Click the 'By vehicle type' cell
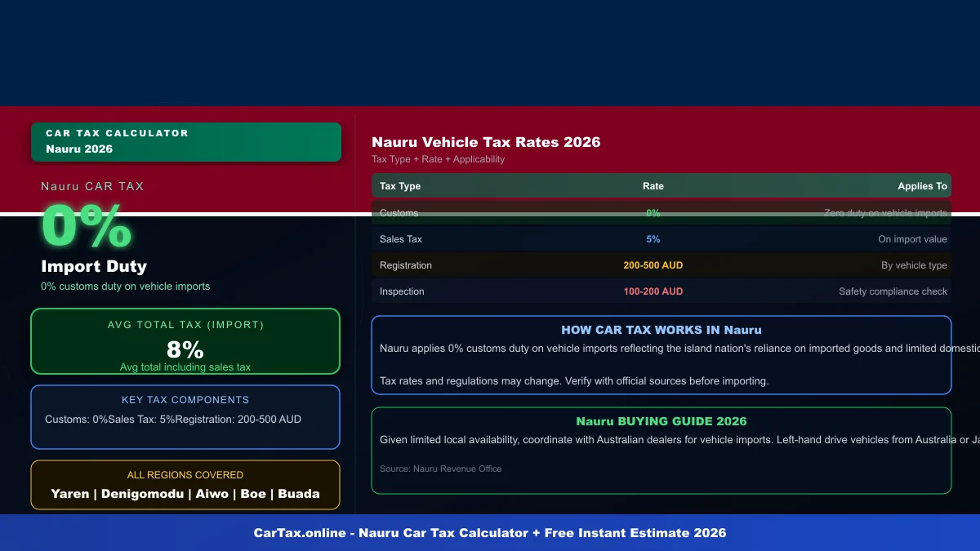Screen dimensions: 980x551 click(915, 265)
